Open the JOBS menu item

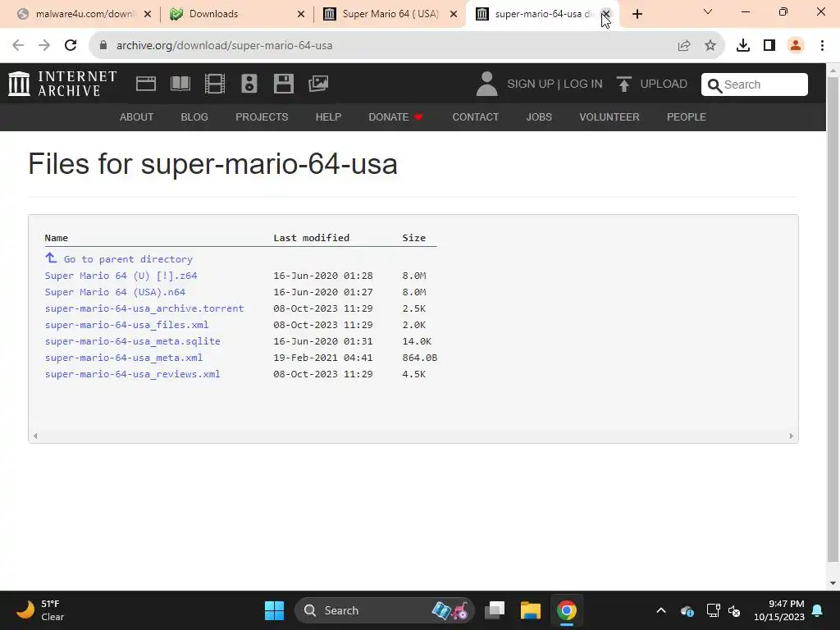(539, 116)
